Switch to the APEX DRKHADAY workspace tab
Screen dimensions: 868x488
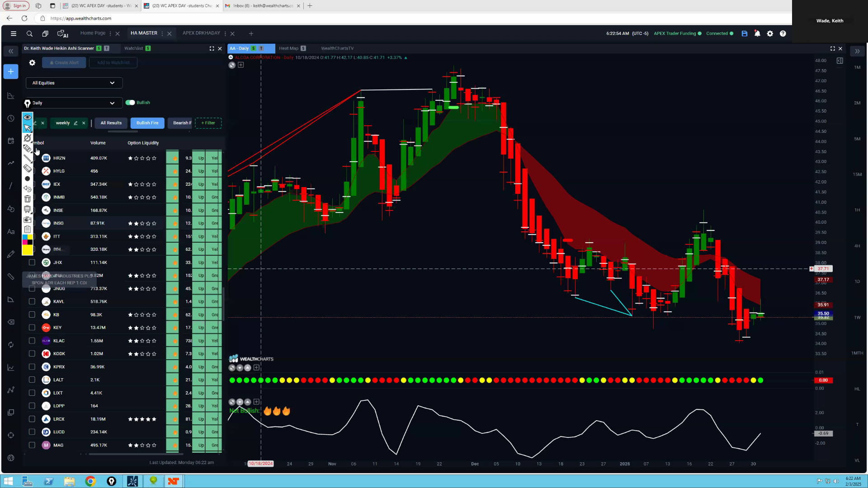tap(201, 33)
